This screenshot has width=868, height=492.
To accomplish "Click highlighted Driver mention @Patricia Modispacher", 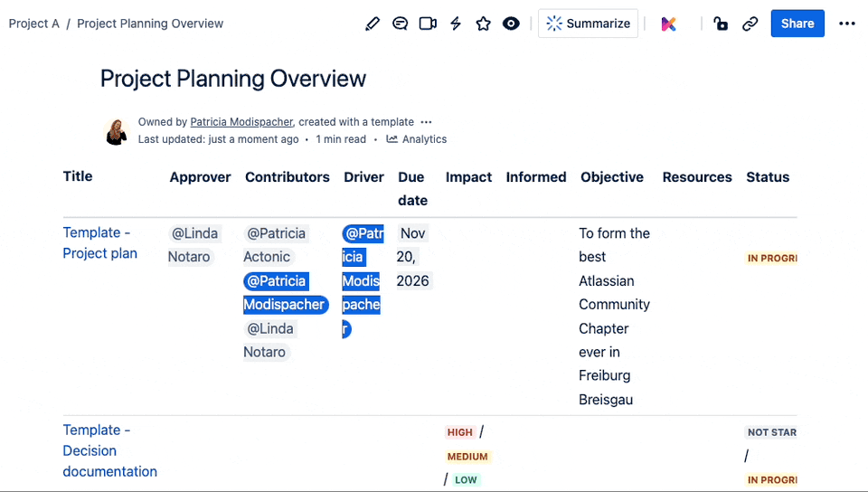I will point(362,281).
